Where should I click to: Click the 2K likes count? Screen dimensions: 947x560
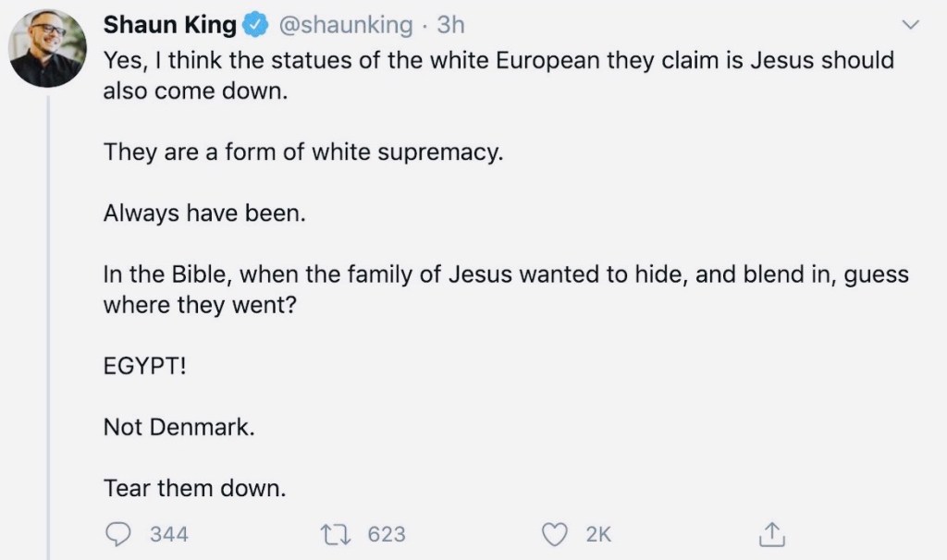[x=598, y=533]
